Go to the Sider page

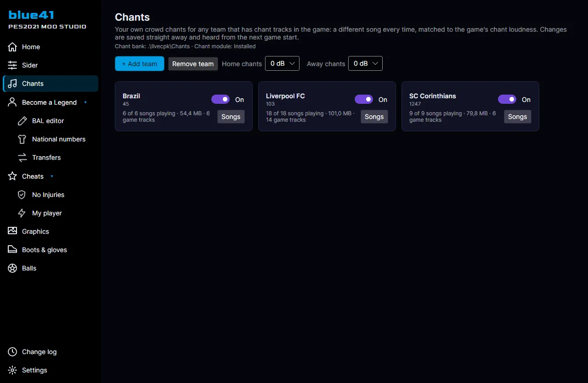click(x=51, y=65)
